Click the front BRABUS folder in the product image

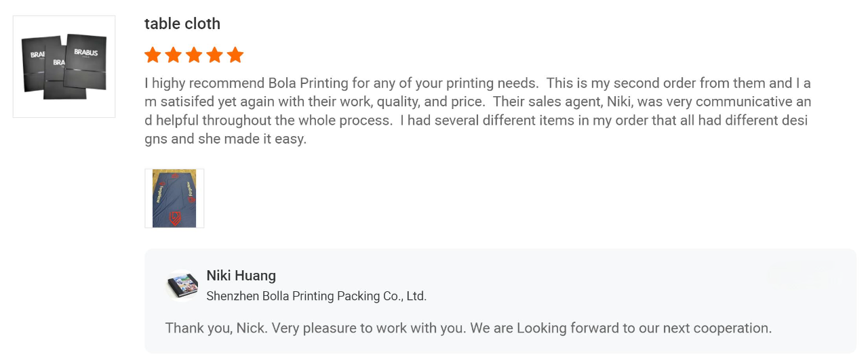click(x=85, y=61)
